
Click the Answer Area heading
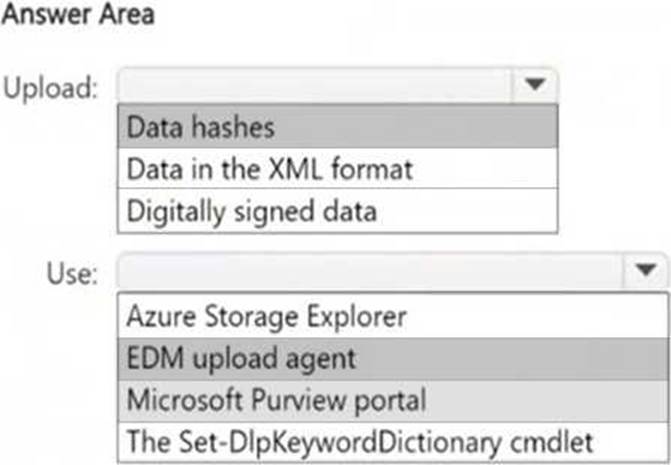[x=79, y=17]
